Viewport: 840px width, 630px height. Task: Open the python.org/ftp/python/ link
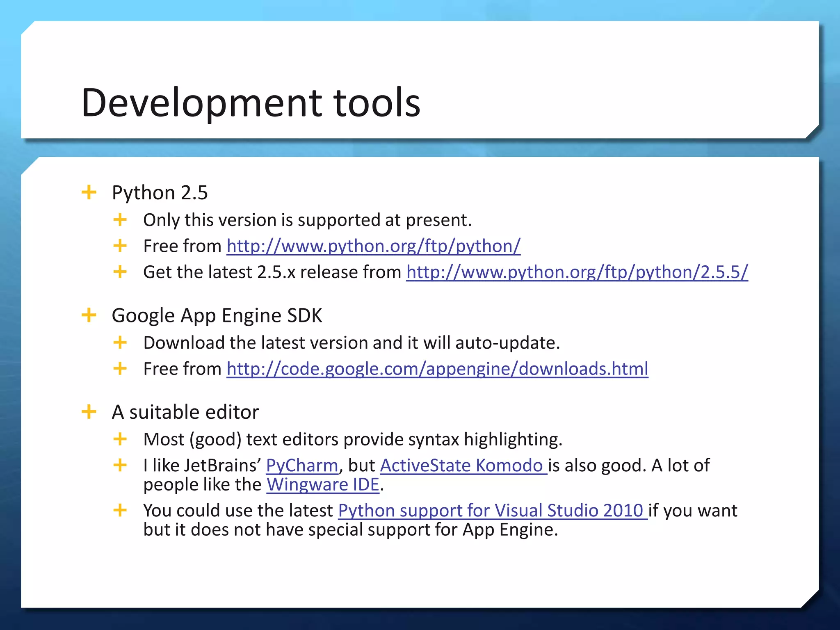coord(373,246)
